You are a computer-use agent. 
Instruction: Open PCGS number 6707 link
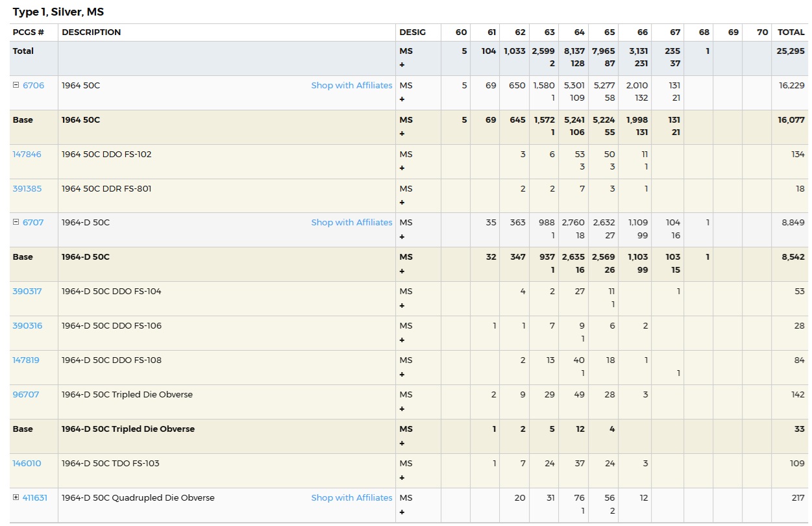coord(33,222)
